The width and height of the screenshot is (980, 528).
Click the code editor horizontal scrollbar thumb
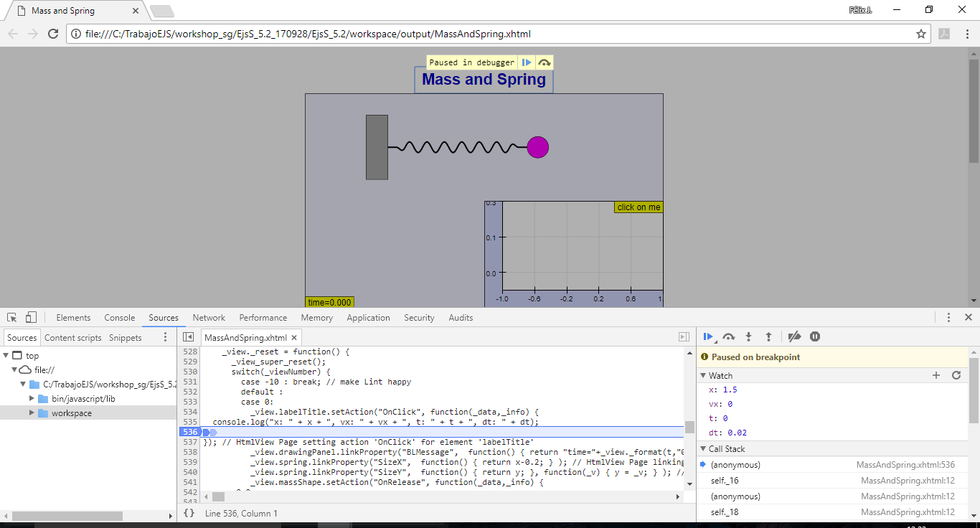(218, 496)
